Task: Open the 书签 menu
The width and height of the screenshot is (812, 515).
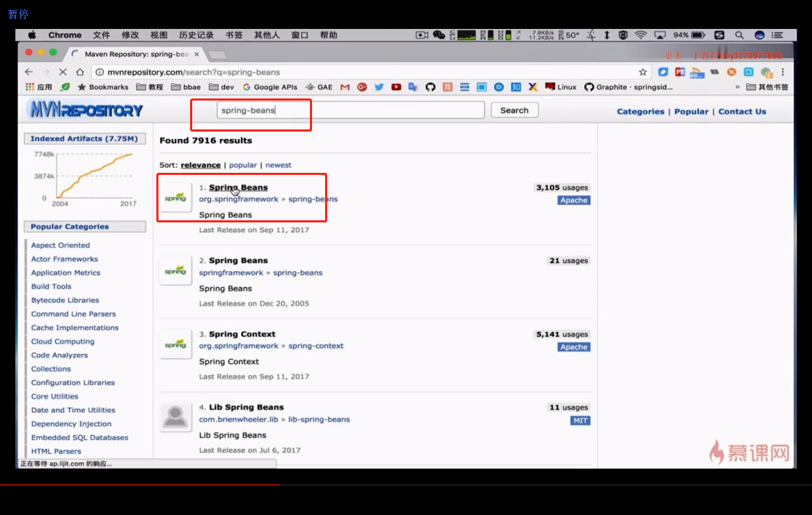Action: tap(234, 34)
